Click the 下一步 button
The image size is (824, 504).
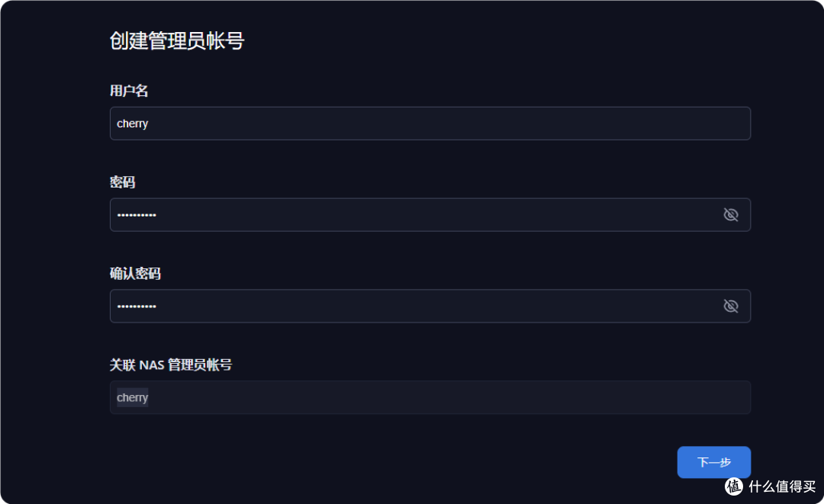[713, 462]
